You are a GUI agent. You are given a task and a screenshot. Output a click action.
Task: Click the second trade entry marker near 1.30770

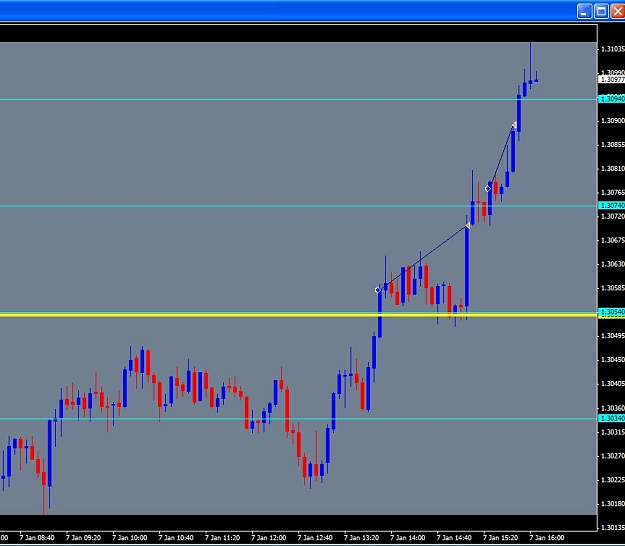487,189
